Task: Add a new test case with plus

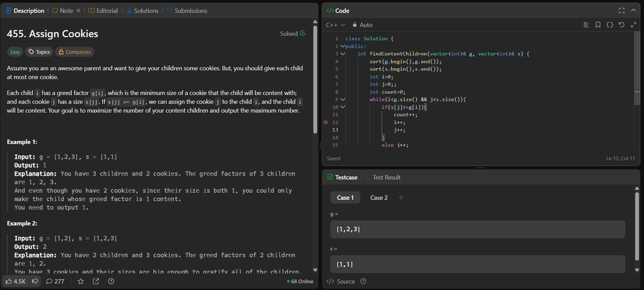Action: click(x=400, y=198)
